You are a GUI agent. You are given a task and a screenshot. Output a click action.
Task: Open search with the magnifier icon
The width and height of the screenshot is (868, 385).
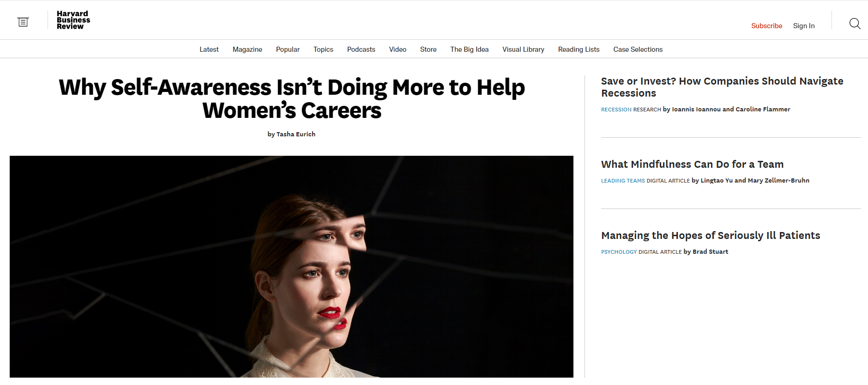(x=855, y=24)
